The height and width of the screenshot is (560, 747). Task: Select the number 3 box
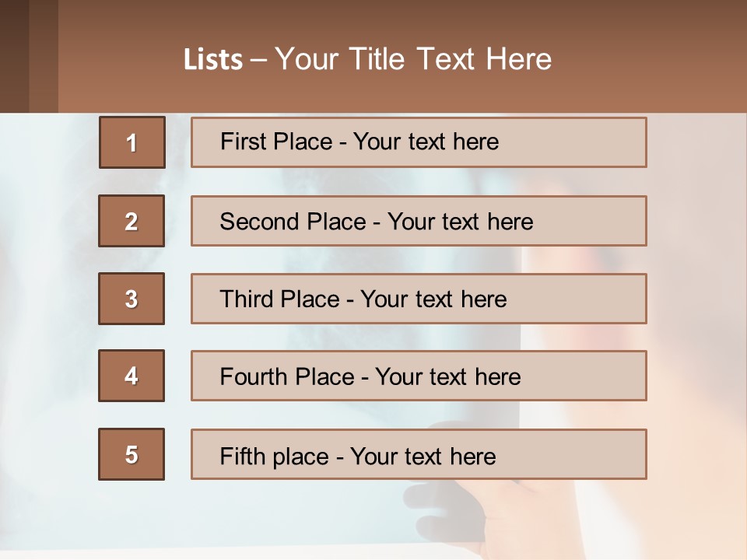point(132,299)
